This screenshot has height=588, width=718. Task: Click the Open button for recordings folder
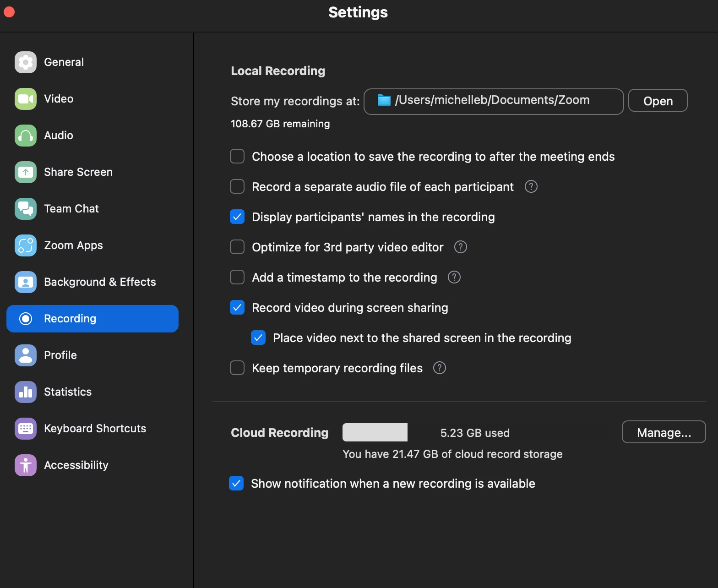(658, 101)
